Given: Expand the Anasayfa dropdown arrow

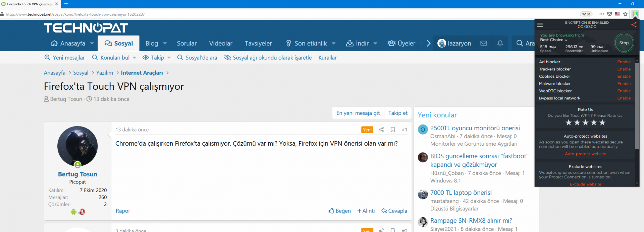Looking at the screenshot, I should (x=92, y=44).
